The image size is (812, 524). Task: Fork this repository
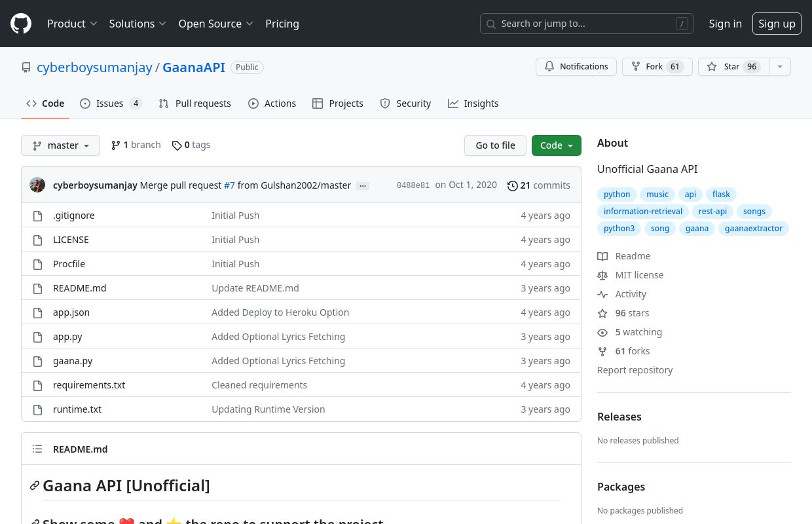point(657,67)
